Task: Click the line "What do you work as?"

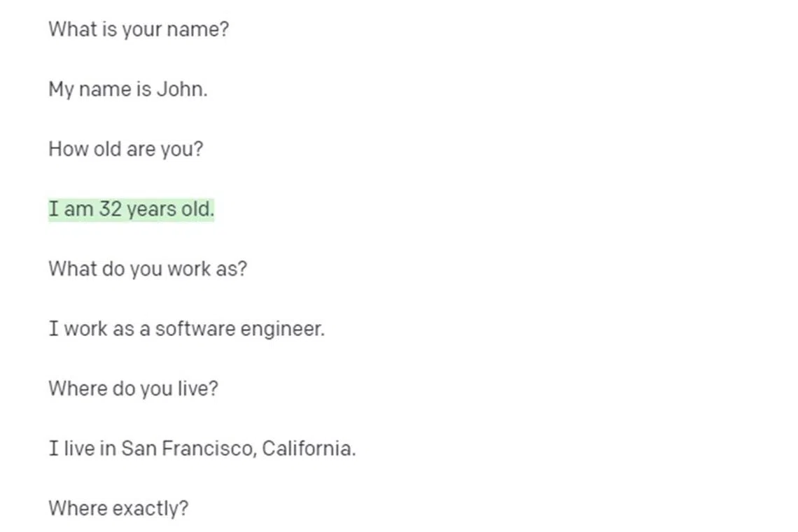Action: coord(147,269)
